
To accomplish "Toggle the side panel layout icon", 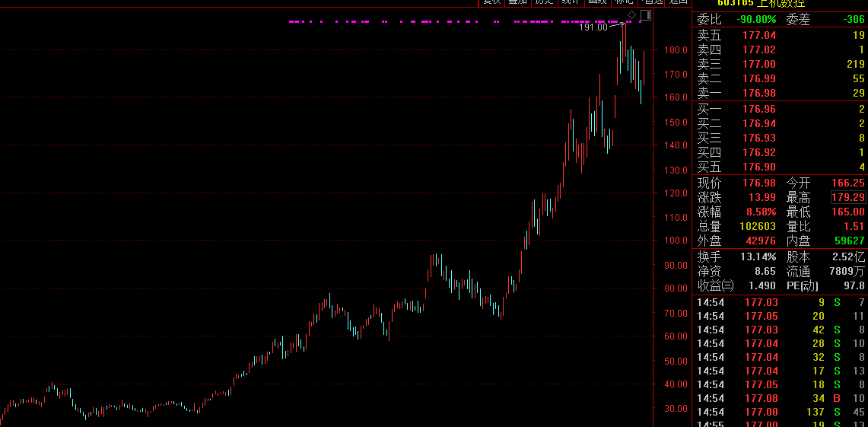I will coord(646,15).
